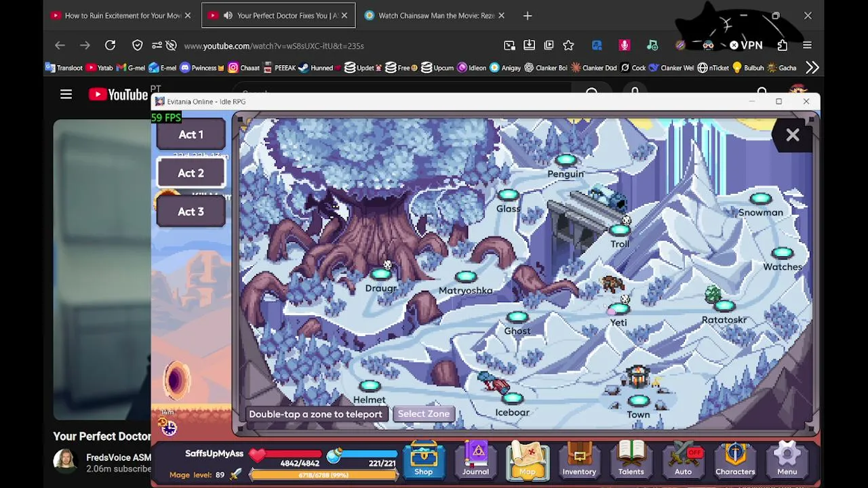This screenshot has width=868, height=488.
Task: Close the map overlay with X
Action: (793, 135)
